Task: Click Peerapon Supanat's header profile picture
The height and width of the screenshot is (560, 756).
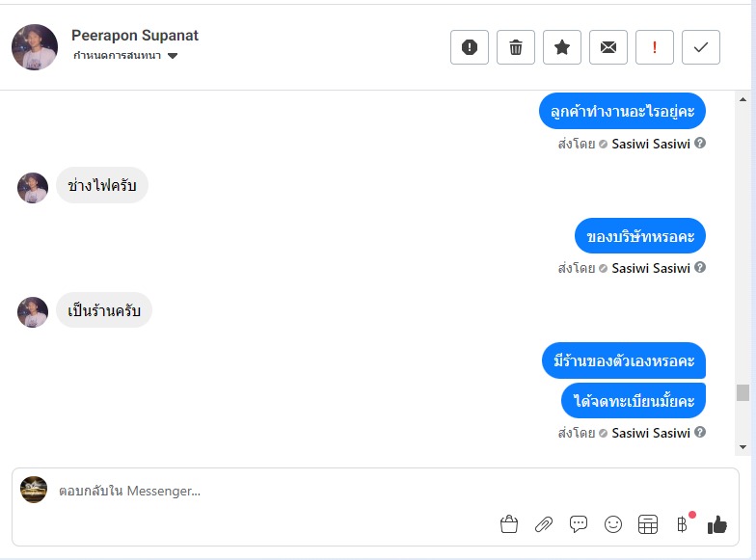Action: pos(35,47)
